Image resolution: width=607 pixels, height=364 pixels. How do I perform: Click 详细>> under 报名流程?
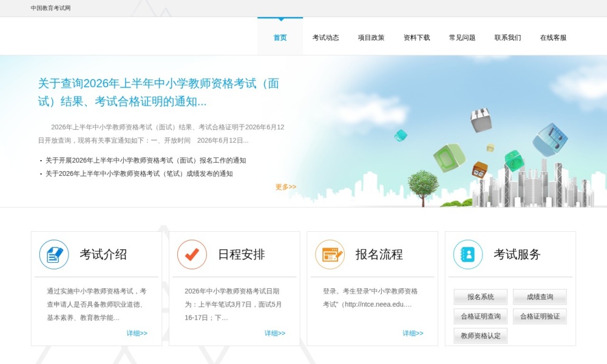413,333
